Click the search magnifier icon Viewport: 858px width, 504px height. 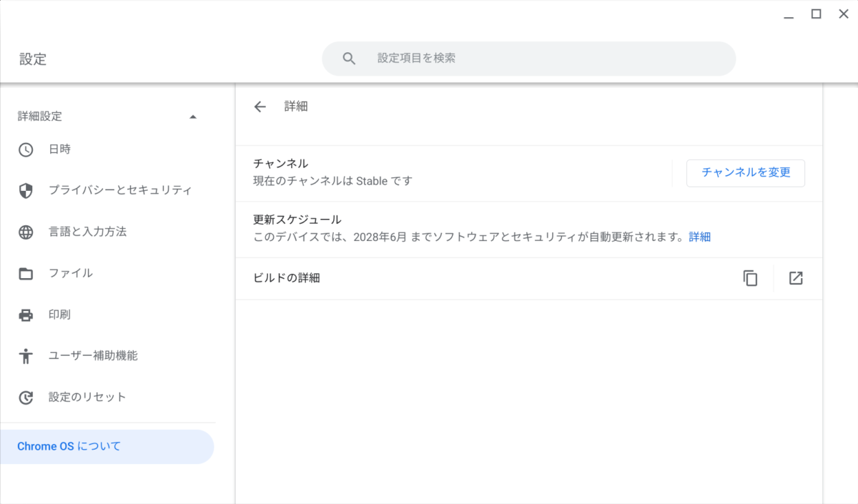coord(349,59)
